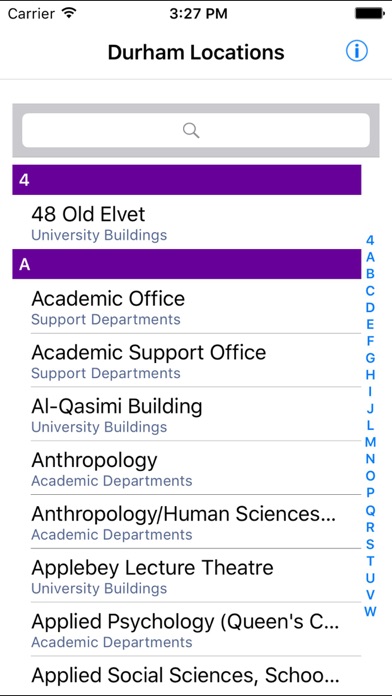This screenshot has width=392, height=696.
Task: Open Academic Support Office location
Action: [x=187, y=360]
